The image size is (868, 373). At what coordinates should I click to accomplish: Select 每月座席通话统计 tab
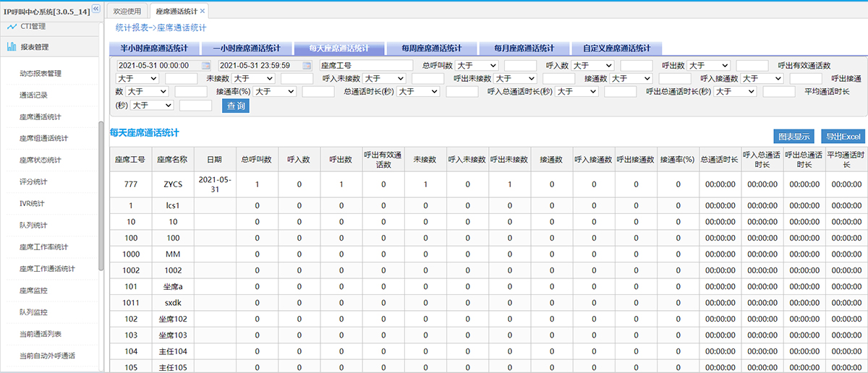524,48
